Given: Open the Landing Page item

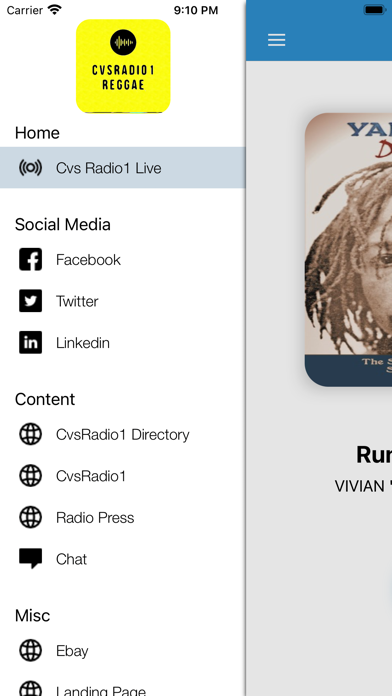Looking at the screenshot, I should click(123, 684).
